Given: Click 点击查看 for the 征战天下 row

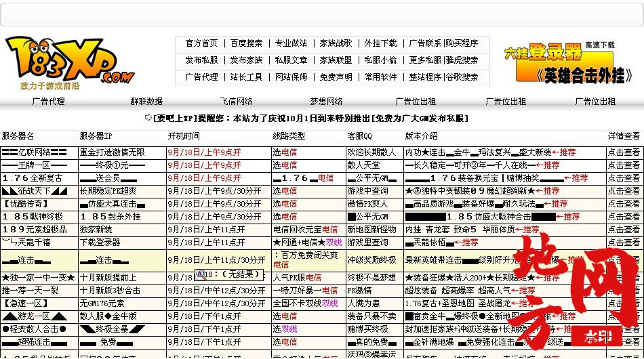Looking at the screenshot, I should 624,191.
